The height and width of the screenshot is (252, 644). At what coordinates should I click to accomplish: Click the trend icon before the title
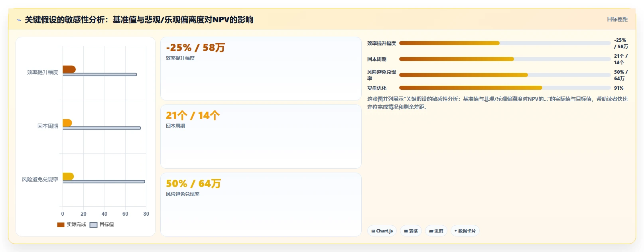pos(19,20)
